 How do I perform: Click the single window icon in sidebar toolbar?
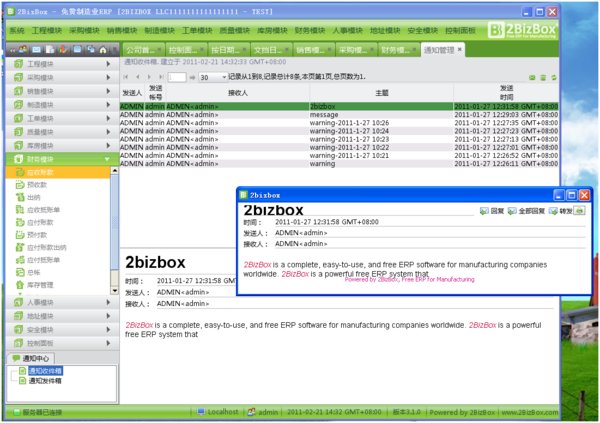coord(77,50)
